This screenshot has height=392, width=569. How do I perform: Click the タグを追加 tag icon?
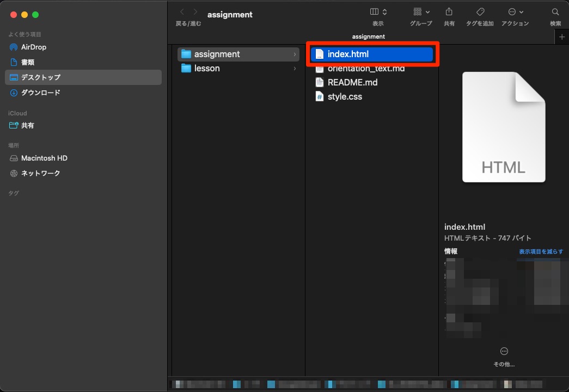[480, 12]
